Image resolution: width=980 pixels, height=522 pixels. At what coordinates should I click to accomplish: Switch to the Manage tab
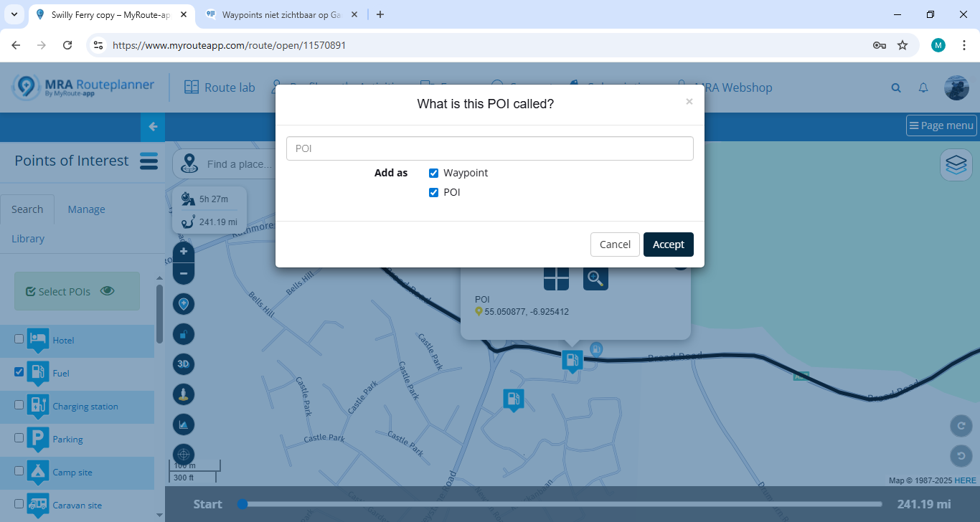pos(86,209)
